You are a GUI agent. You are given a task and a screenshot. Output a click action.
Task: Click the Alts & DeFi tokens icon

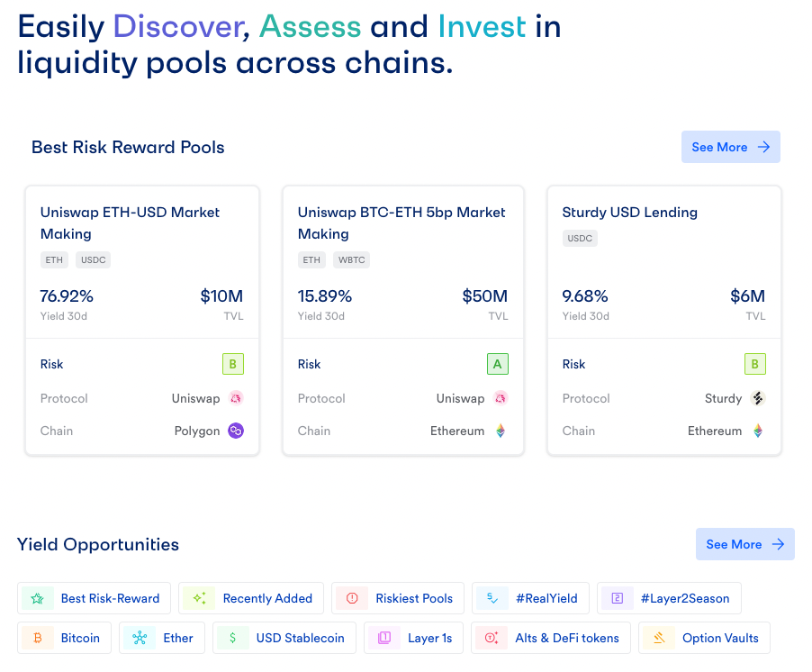tap(492, 638)
